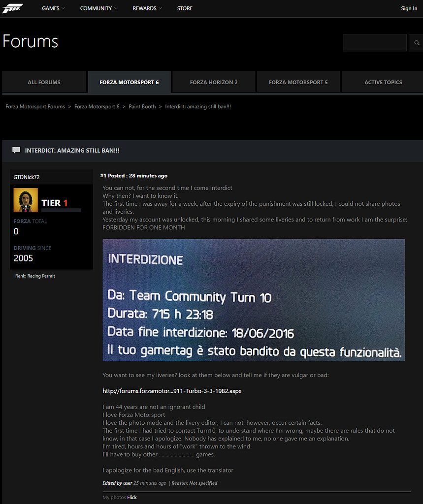Select the Forza Motorsport 6 tab
Screen dimensions: 423x504
(x=129, y=82)
